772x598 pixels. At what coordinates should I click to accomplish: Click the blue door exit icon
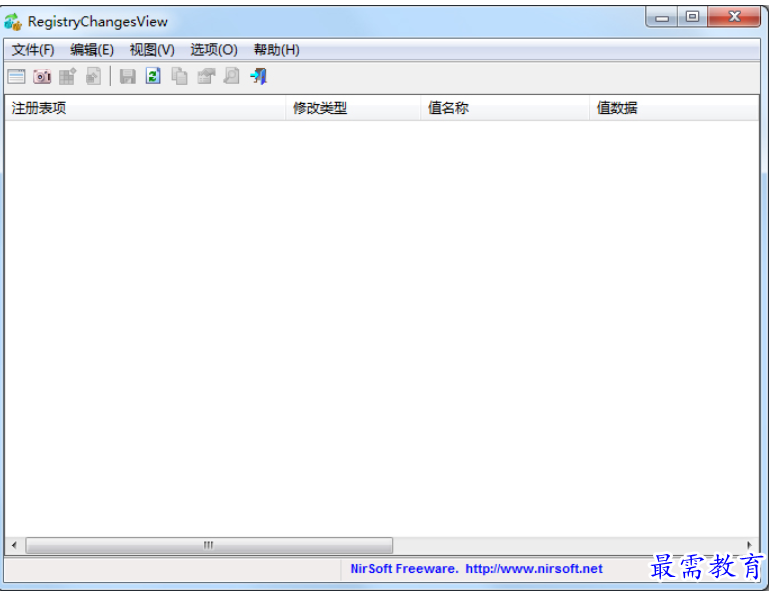click(259, 76)
